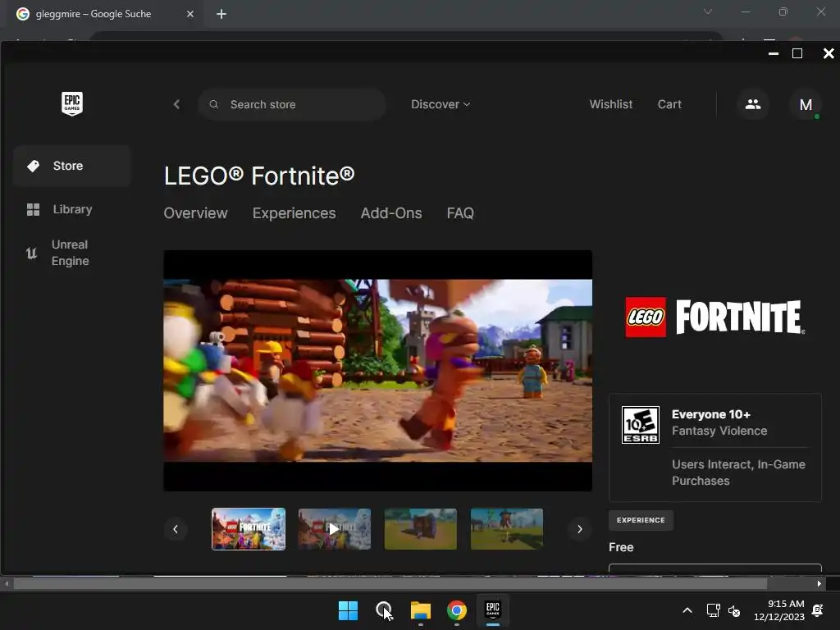Select the third screenshot thumbnail
Screen dimensions: 840x630
(421, 529)
